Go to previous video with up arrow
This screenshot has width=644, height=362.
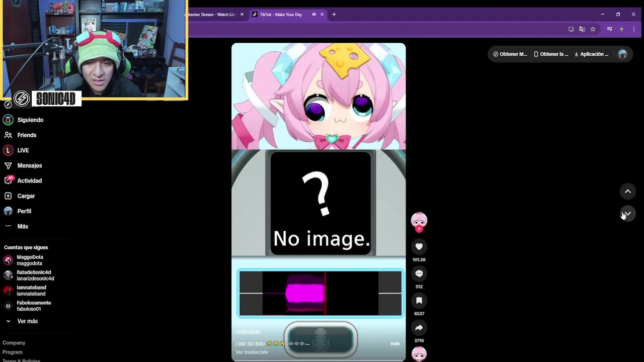628,191
